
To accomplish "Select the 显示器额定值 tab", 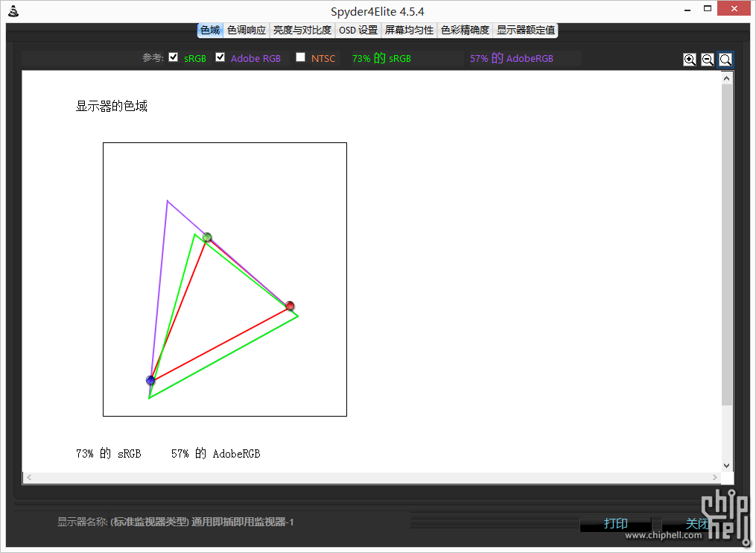I will coord(526,30).
